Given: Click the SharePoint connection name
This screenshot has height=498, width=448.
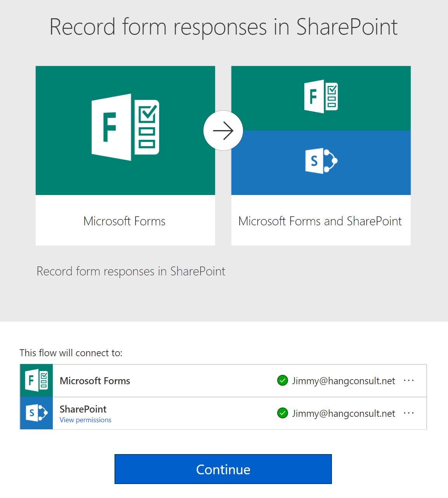Looking at the screenshot, I should click(83, 409).
